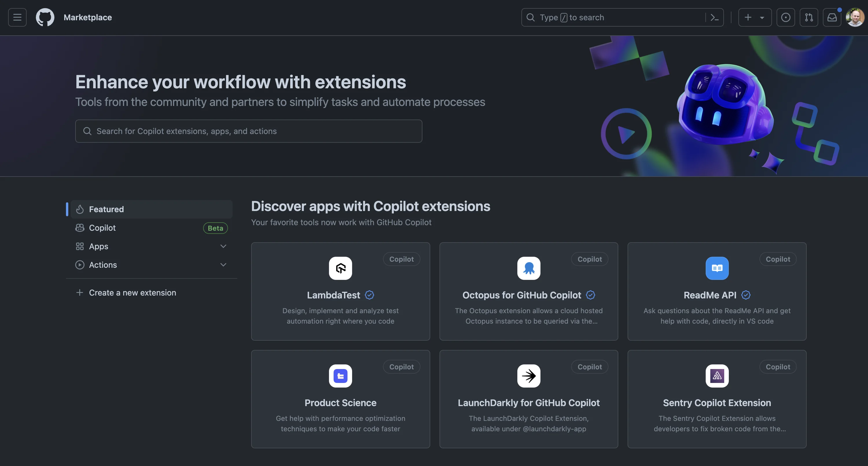Click the Sentry Copilot Extension icon
This screenshot has height=466, width=868.
pyautogui.click(x=717, y=376)
